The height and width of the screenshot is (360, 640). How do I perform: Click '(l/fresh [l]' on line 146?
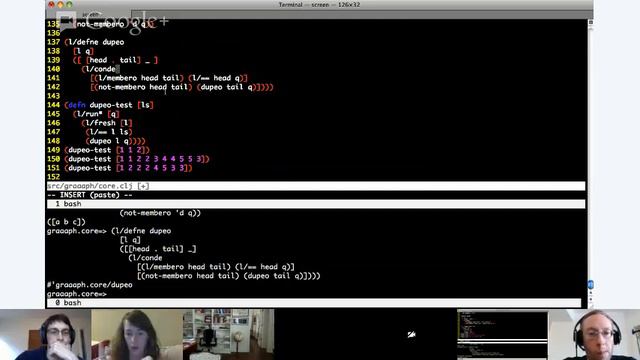pyautogui.click(x=107, y=123)
